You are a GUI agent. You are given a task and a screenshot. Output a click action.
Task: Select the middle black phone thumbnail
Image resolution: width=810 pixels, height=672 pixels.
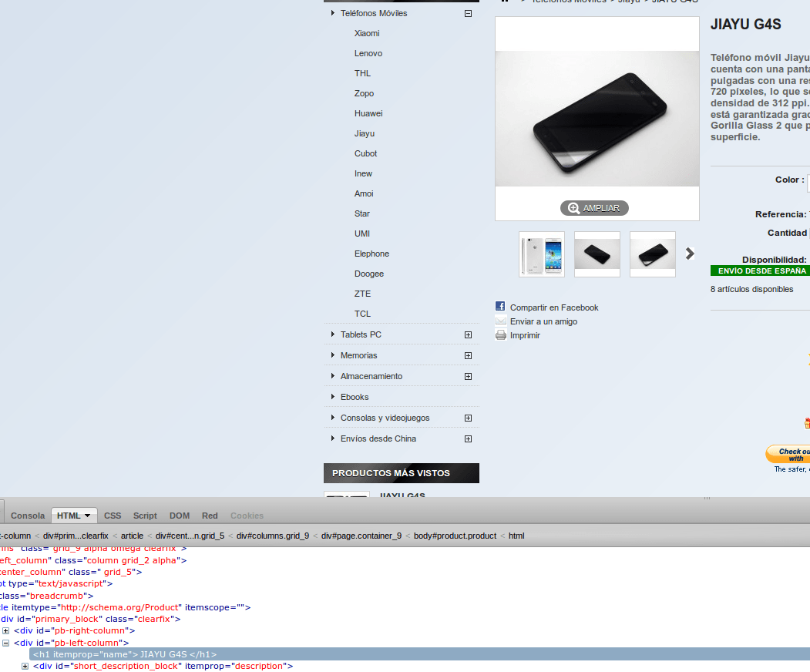coord(597,254)
